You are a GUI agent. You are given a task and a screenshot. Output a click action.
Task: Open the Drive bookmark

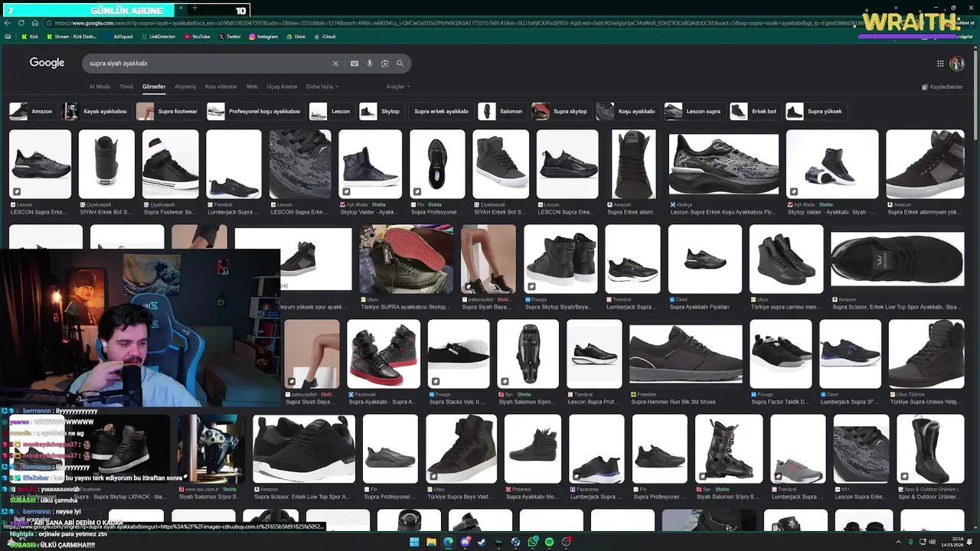[x=295, y=37]
